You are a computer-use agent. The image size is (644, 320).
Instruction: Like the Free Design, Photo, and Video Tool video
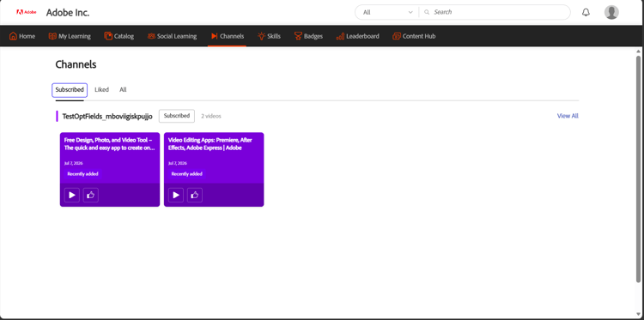click(x=91, y=196)
